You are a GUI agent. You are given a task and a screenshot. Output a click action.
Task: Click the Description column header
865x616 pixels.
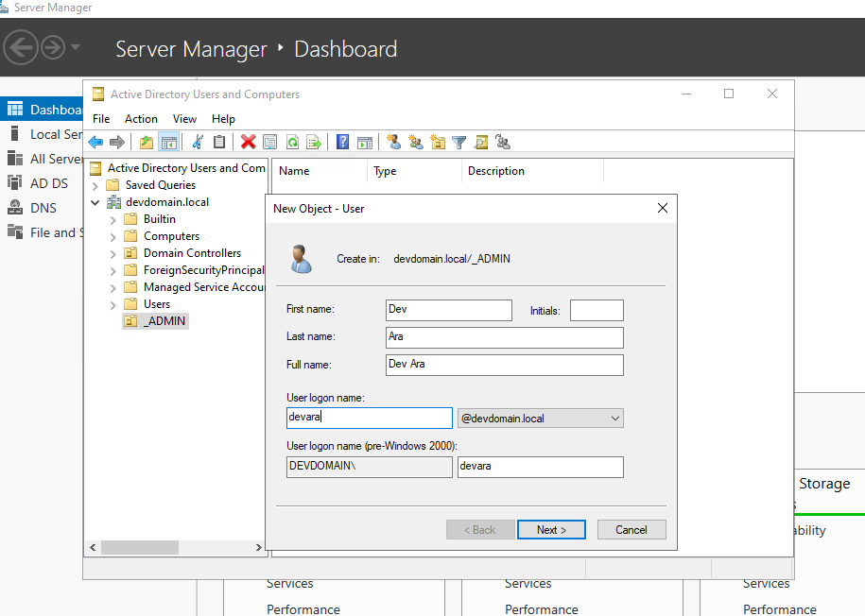pyautogui.click(x=533, y=171)
